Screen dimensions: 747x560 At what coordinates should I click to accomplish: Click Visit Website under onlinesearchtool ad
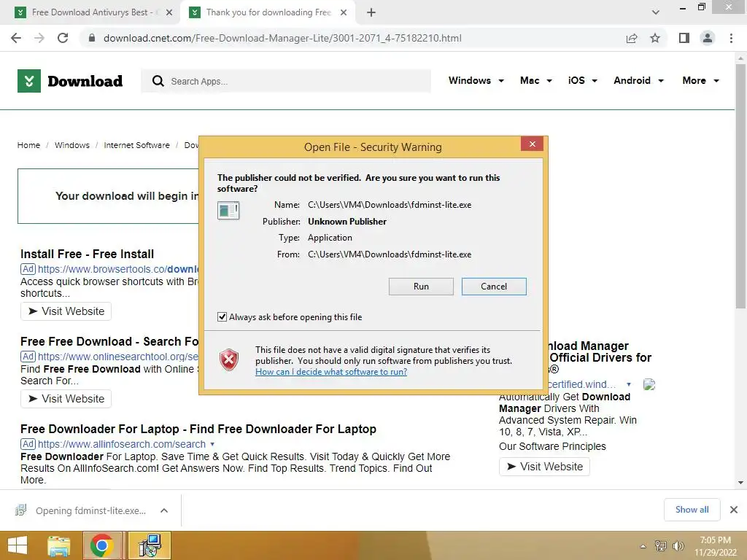[x=66, y=399]
